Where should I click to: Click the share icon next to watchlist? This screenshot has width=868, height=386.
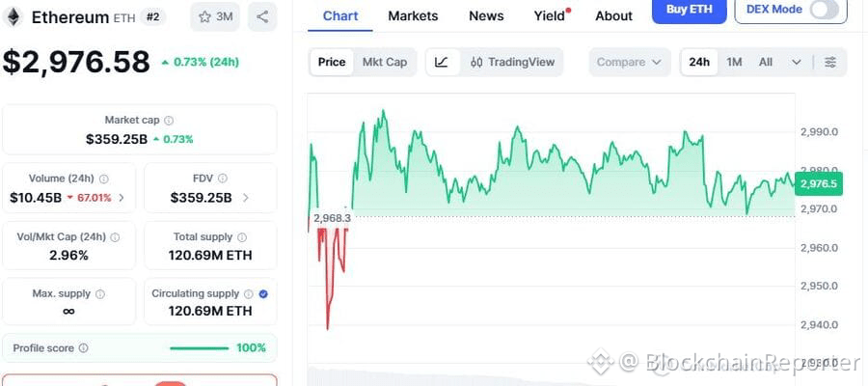[263, 16]
